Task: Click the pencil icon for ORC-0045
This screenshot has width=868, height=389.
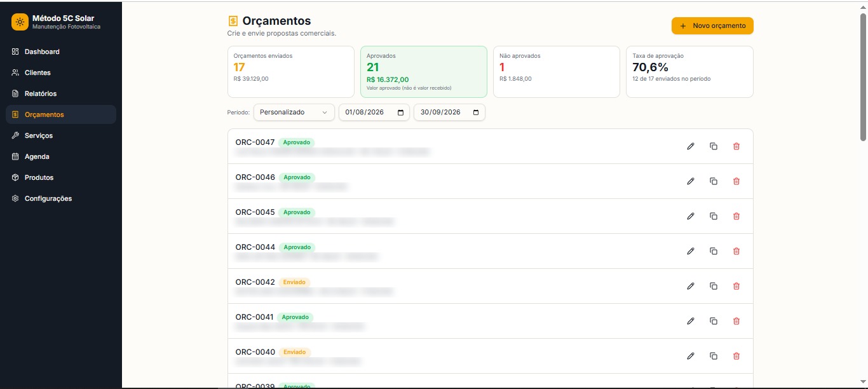Action: point(691,216)
